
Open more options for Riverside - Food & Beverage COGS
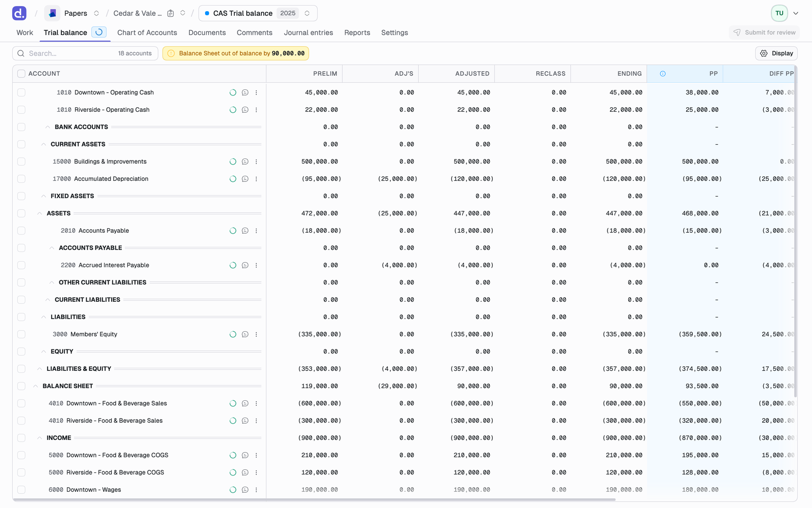pos(256,472)
